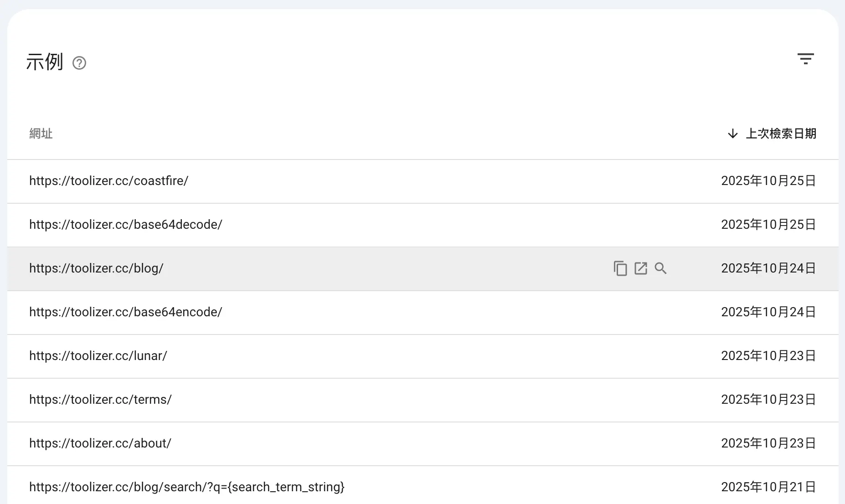Open blog URL in new tab icon
Screen dimensions: 845x504
tap(640, 268)
